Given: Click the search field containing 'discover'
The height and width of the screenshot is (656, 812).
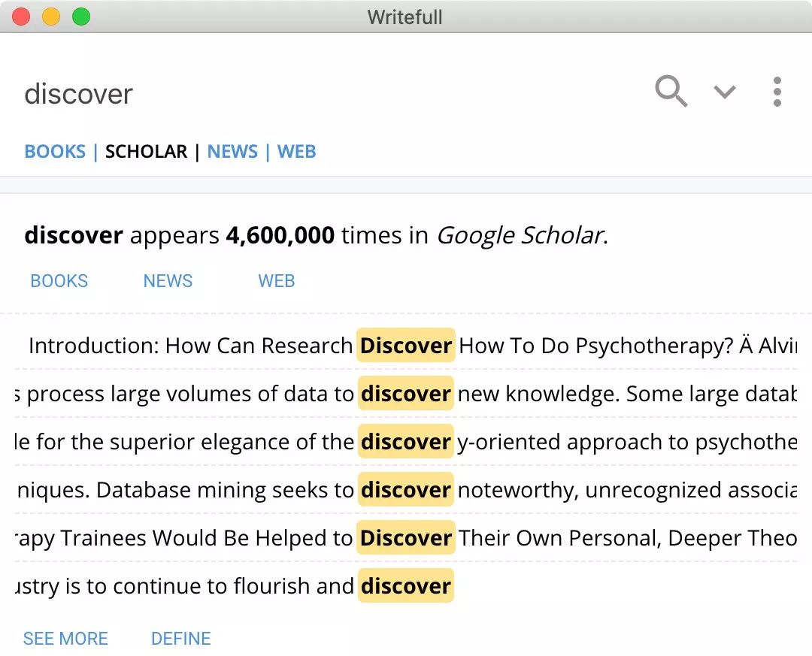Looking at the screenshot, I should click(301, 94).
